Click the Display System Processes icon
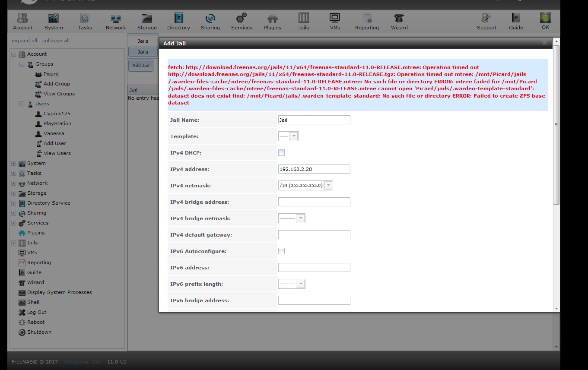The width and height of the screenshot is (588, 370). (22, 292)
